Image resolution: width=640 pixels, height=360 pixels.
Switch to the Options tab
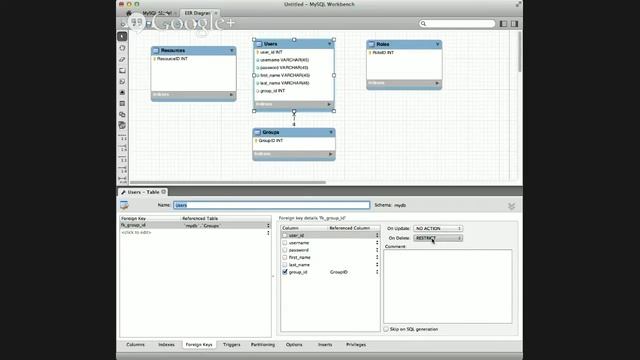tap(294, 345)
